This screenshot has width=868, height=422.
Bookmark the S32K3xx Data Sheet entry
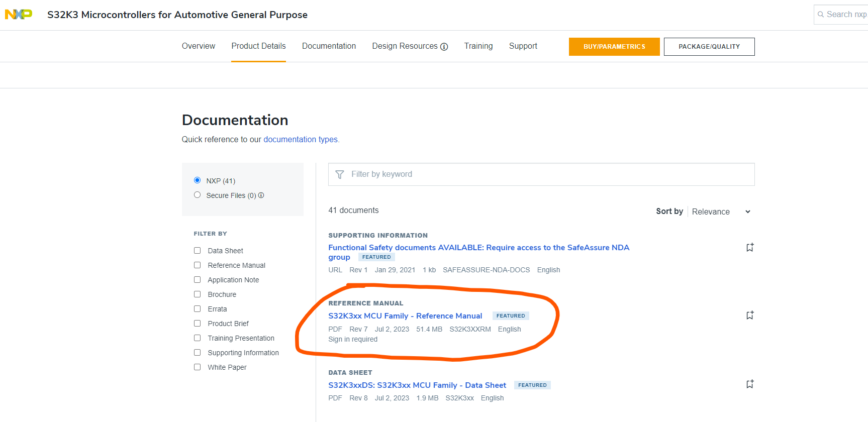(x=750, y=384)
